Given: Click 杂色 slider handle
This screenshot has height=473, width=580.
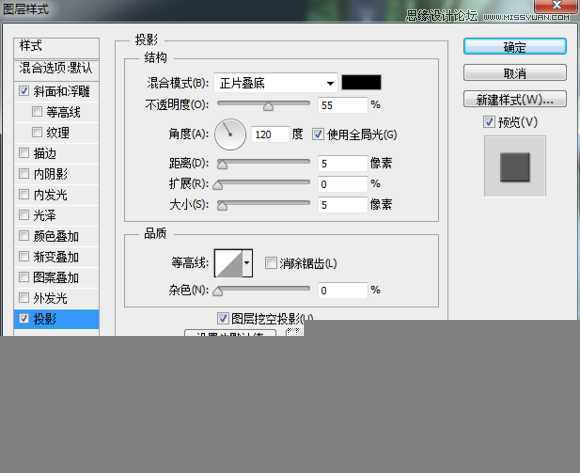Looking at the screenshot, I should click(218, 291).
